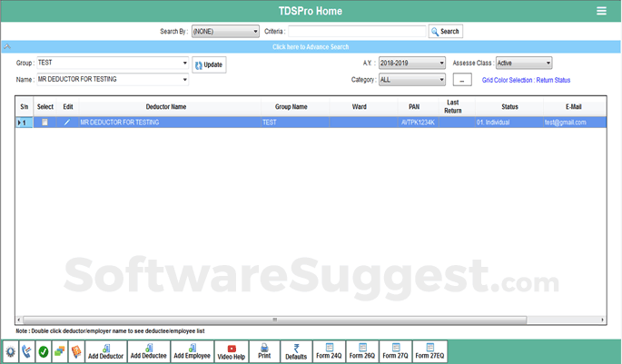Click the row selector for row 1

coord(25,123)
